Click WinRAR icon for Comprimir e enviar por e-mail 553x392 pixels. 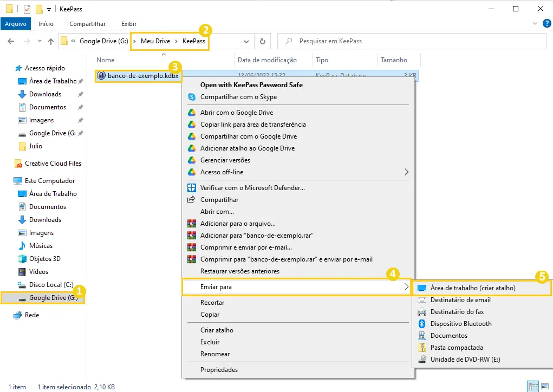[192, 247]
